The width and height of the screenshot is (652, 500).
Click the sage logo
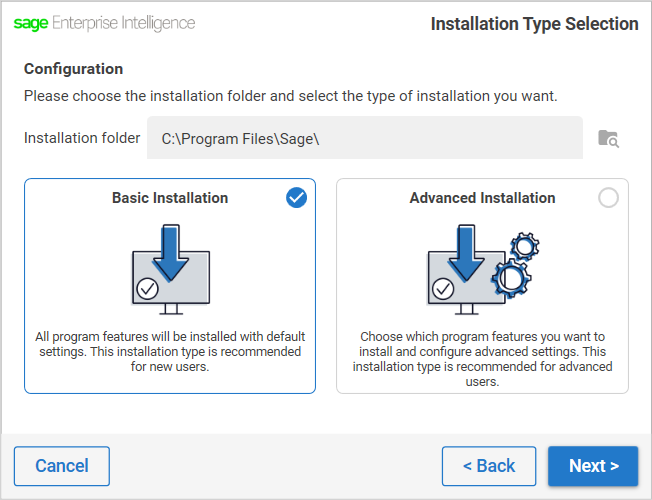click(x=31, y=23)
